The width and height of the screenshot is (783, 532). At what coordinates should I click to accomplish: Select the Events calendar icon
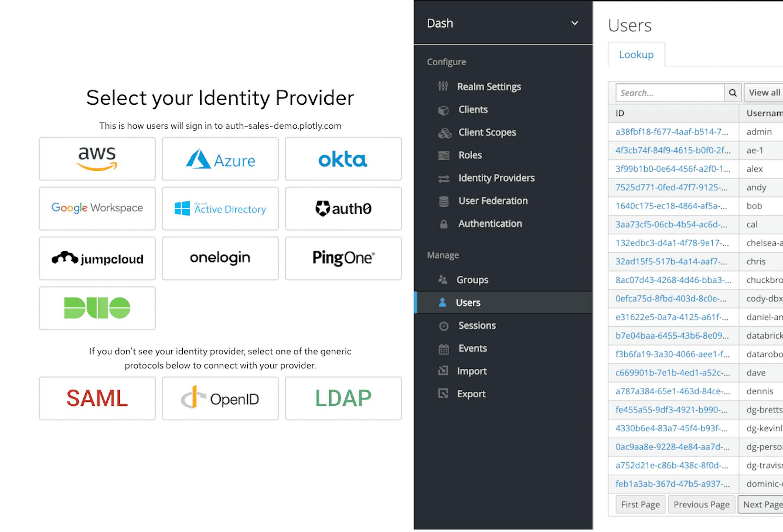(x=443, y=348)
